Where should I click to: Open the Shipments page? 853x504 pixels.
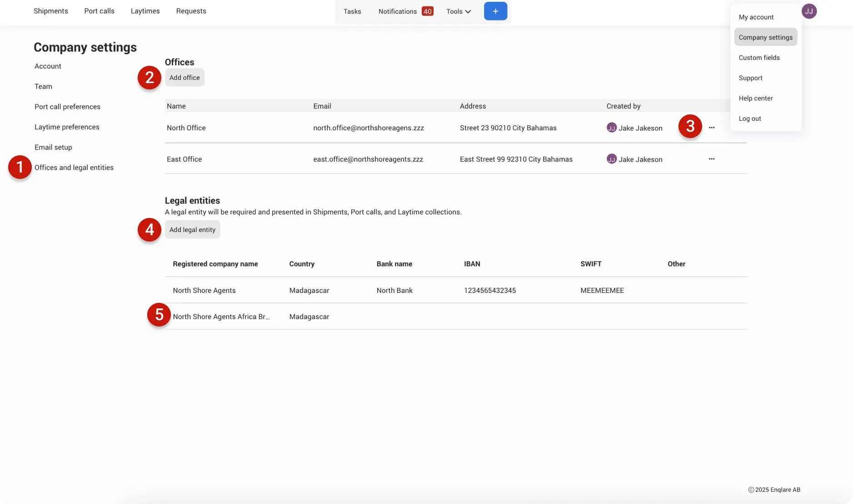click(51, 11)
